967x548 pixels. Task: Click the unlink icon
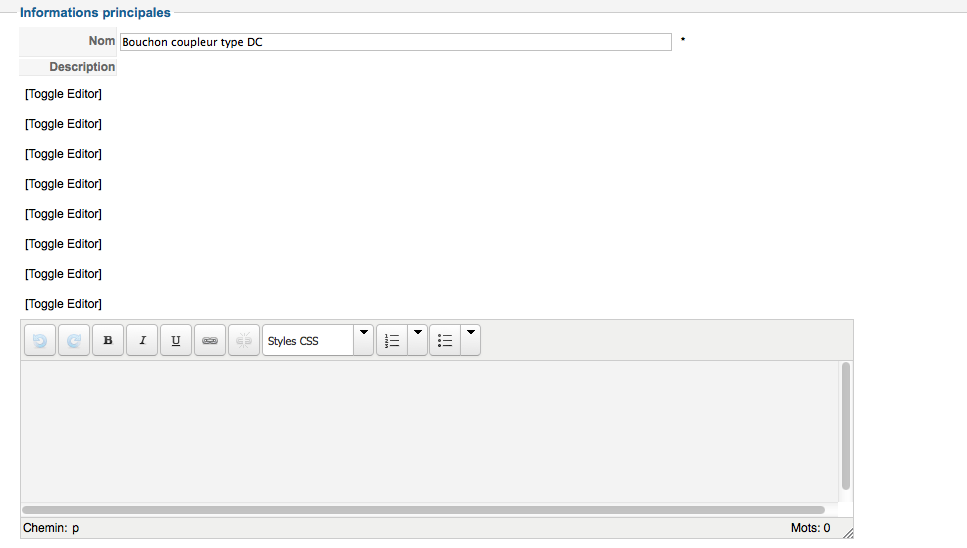(244, 340)
